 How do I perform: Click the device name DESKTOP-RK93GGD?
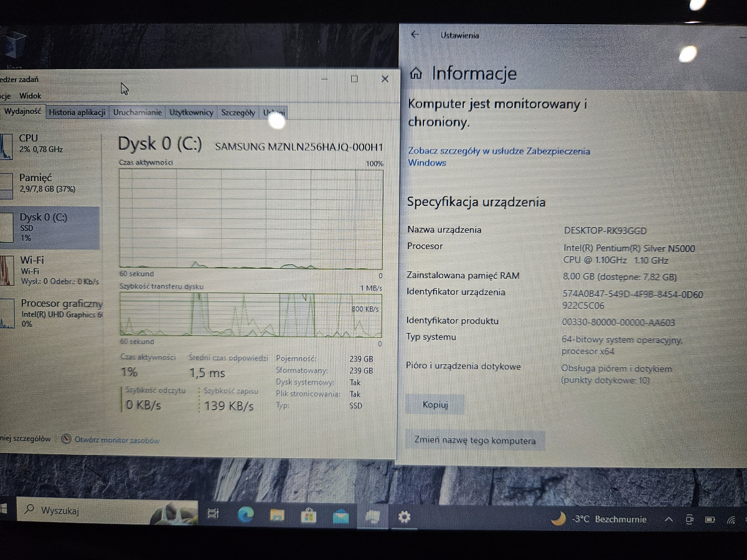click(x=605, y=231)
